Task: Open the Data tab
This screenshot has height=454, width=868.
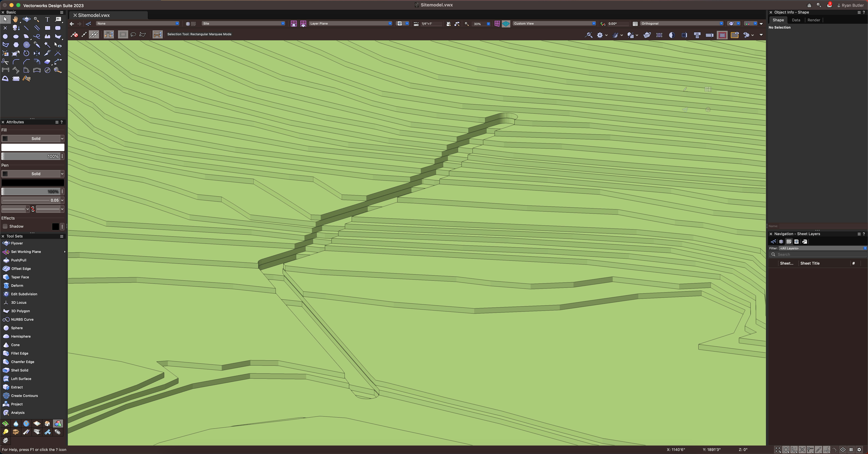Action: click(796, 20)
